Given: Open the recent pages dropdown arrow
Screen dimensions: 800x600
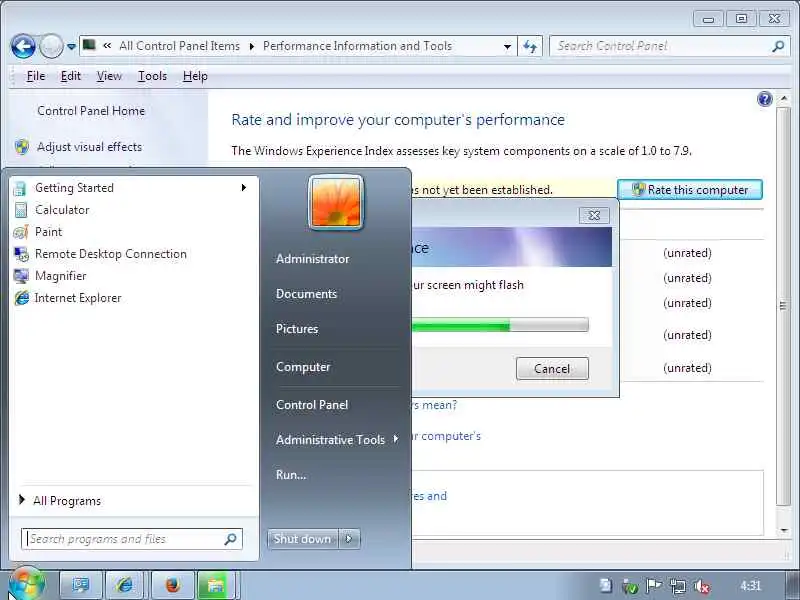Looking at the screenshot, I should tap(71, 47).
